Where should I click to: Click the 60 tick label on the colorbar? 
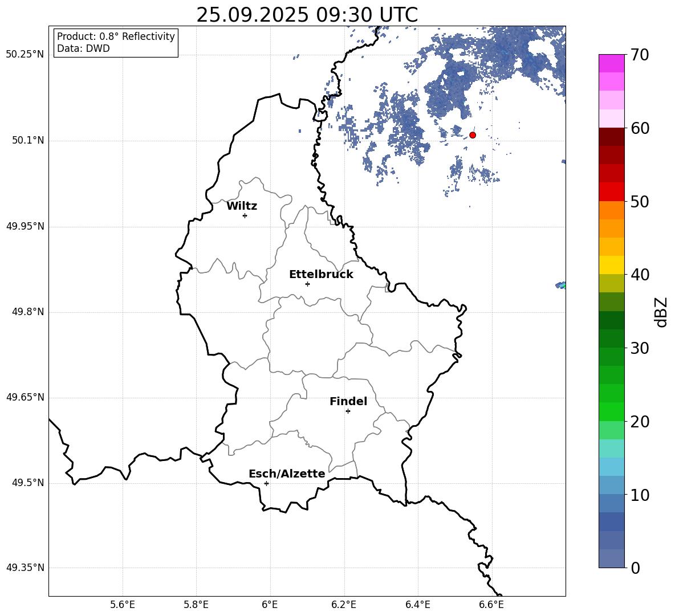tap(640, 128)
